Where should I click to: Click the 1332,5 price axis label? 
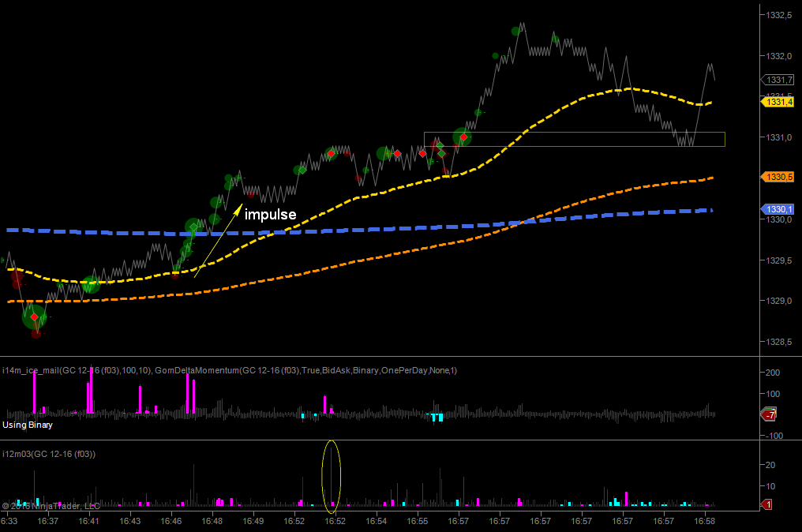tap(778, 16)
